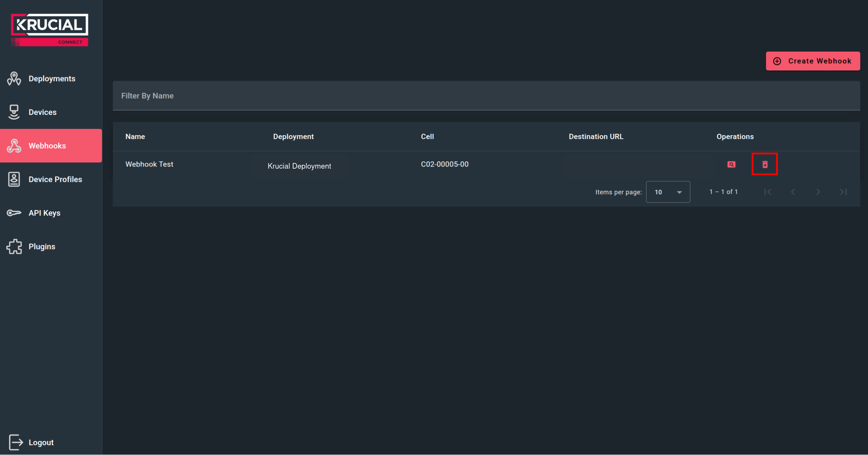View Webhook Test details with the magnifier icon
Screen dimensions: 868x455
tap(731, 164)
